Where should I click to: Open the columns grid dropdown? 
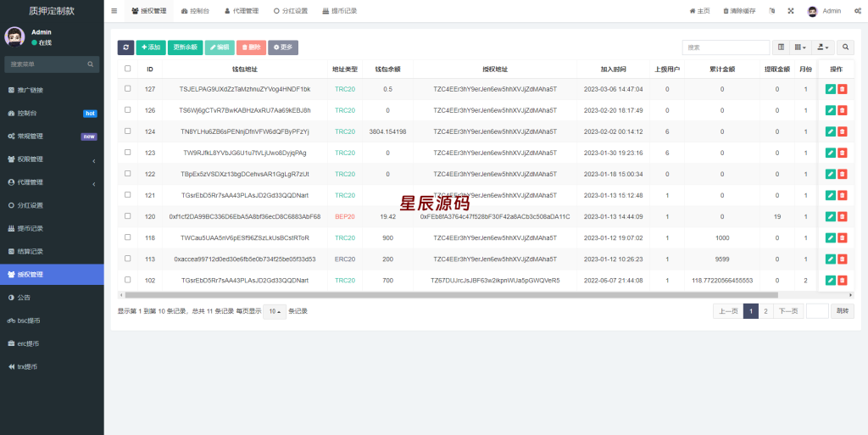[800, 47]
